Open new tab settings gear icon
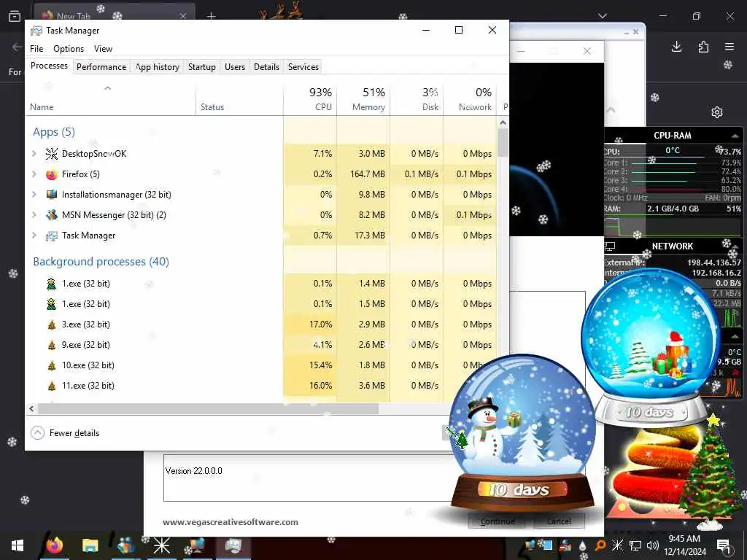747x560 pixels. click(717, 112)
